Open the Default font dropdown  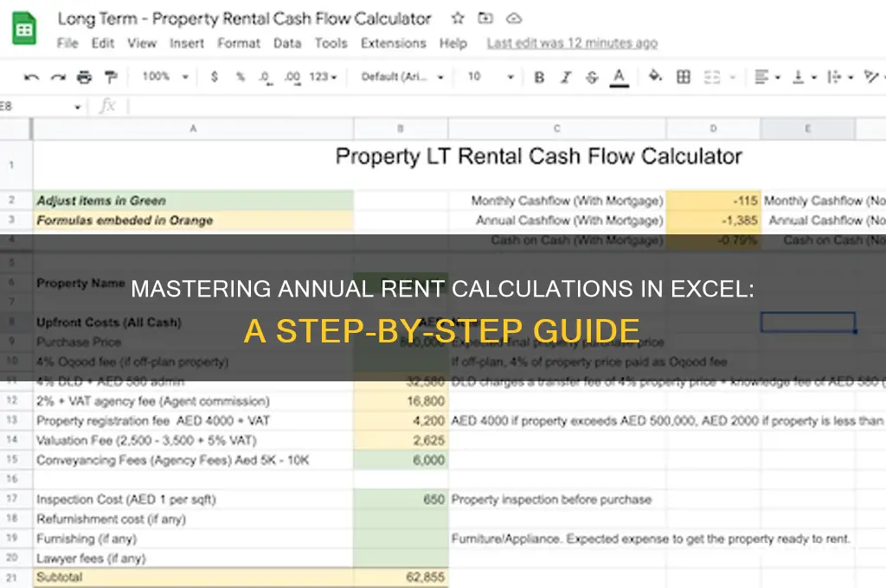(402, 76)
